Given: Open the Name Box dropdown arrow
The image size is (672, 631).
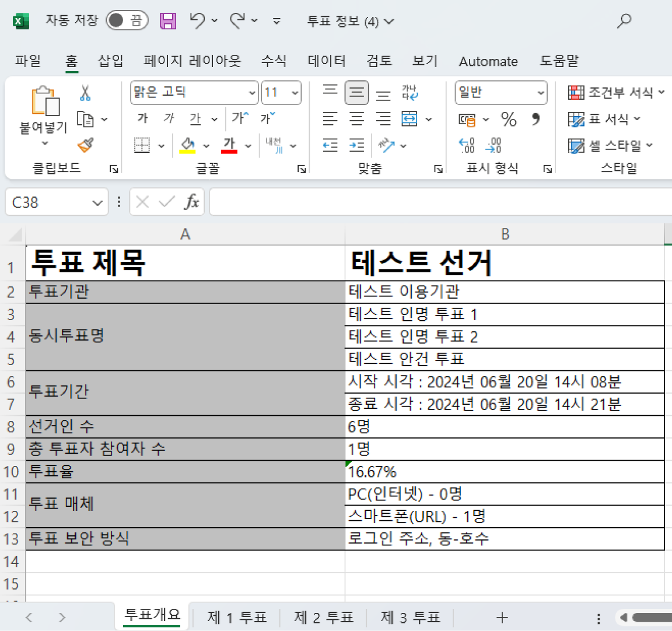Looking at the screenshot, I should tap(97, 203).
